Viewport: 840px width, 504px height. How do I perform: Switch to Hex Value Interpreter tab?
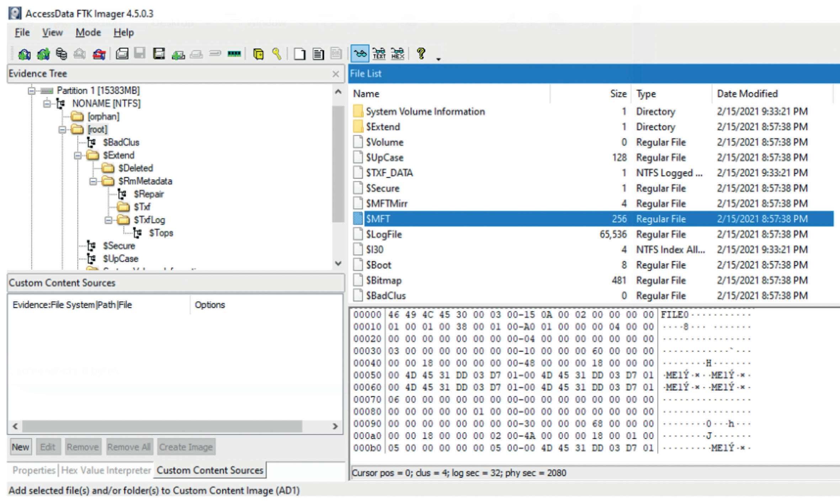point(106,470)
